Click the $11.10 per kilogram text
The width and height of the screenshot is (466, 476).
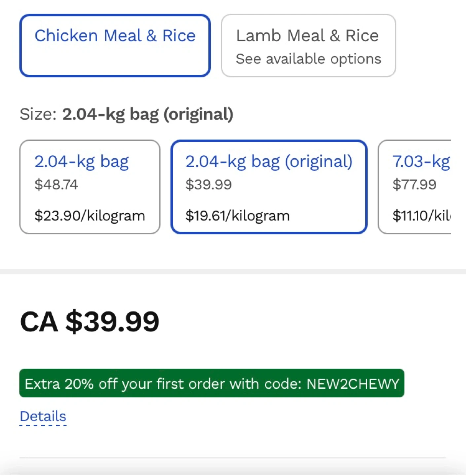coord(421,216)
